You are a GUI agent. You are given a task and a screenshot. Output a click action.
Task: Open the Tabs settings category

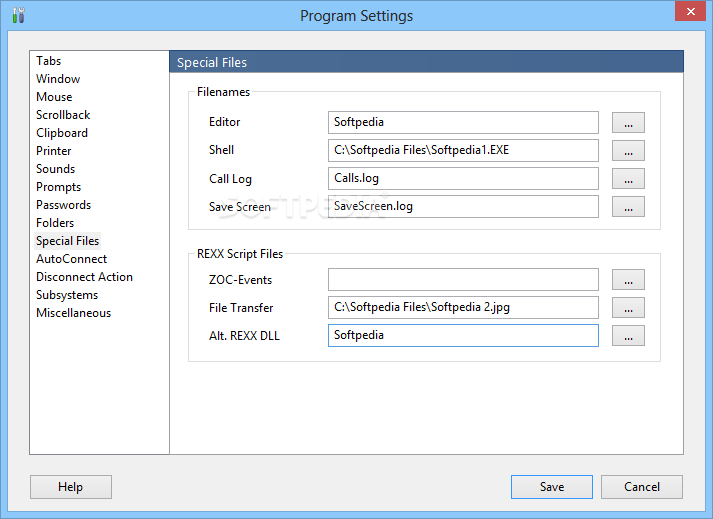[48, 61]
